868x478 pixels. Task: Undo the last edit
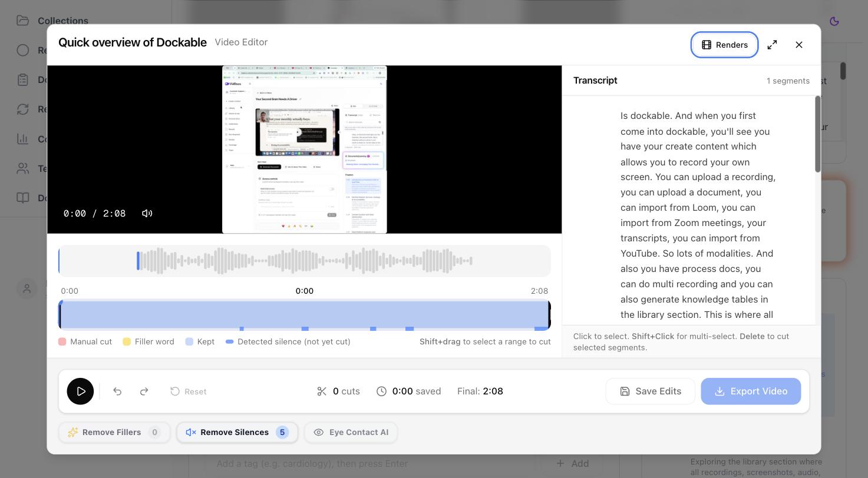coord(117,391)
